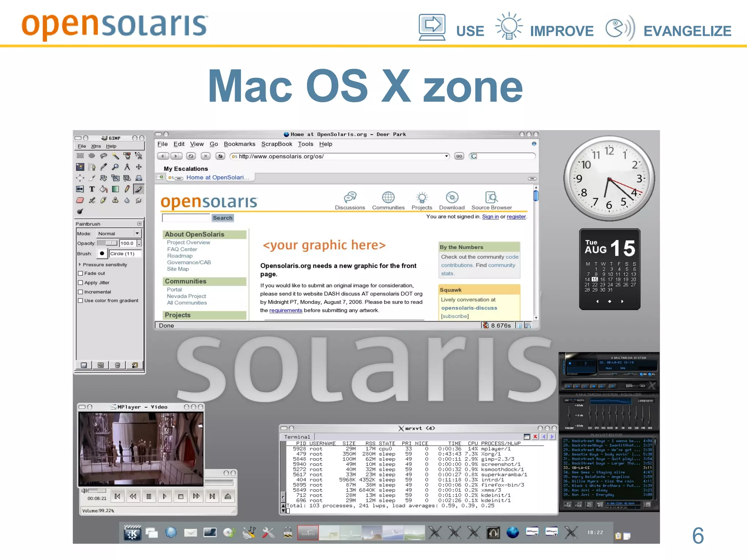
Task: Stop playback in MPlayer controls
Action: tap(181, 497)
